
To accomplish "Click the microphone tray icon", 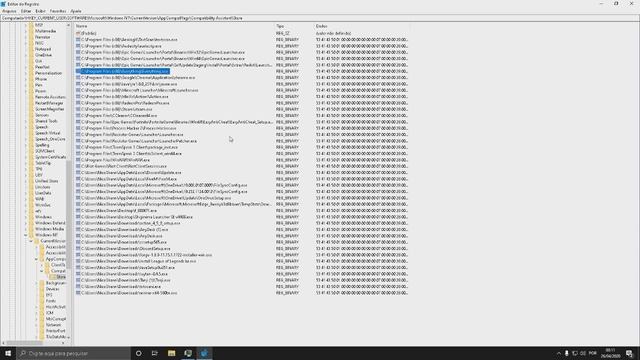I will [567, 353].
